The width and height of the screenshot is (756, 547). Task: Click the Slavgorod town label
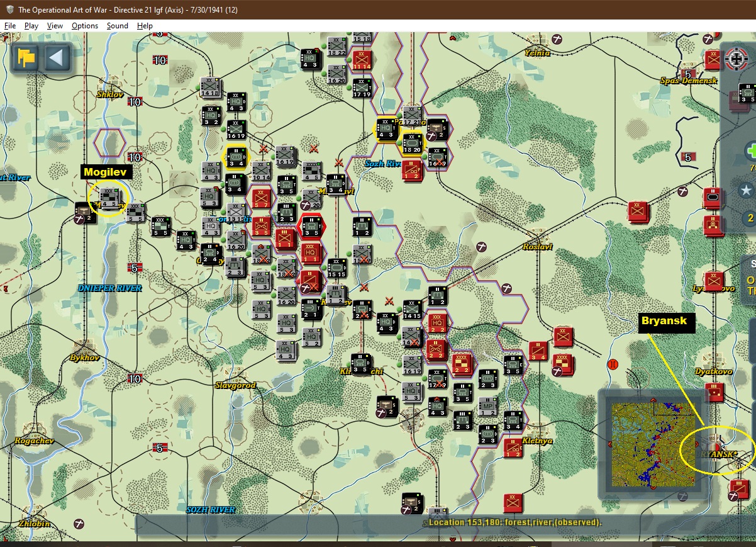[x=235, y=385]
